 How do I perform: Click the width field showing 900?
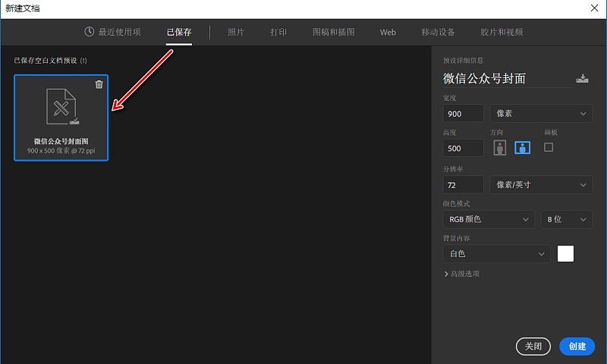(463, 114)
